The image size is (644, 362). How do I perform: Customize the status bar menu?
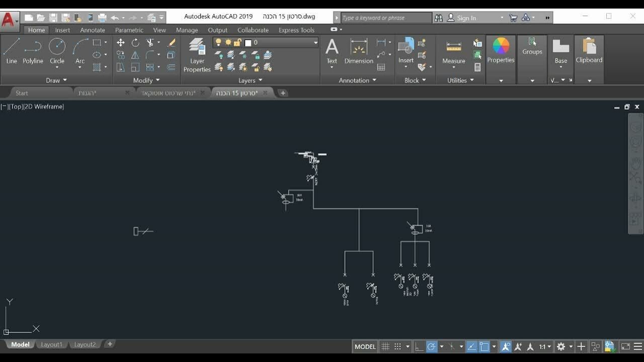pyautogui.click(x=638, y=346)
